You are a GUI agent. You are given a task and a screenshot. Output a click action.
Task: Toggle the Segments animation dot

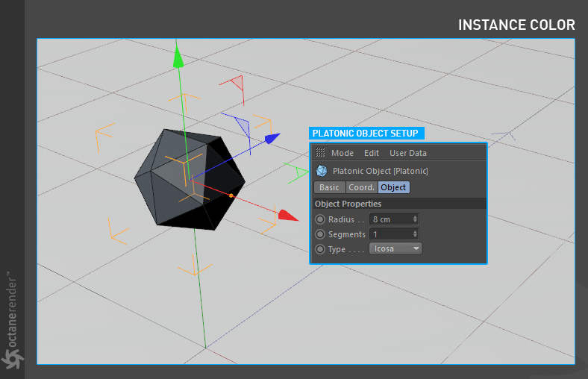tap(320, 234)
